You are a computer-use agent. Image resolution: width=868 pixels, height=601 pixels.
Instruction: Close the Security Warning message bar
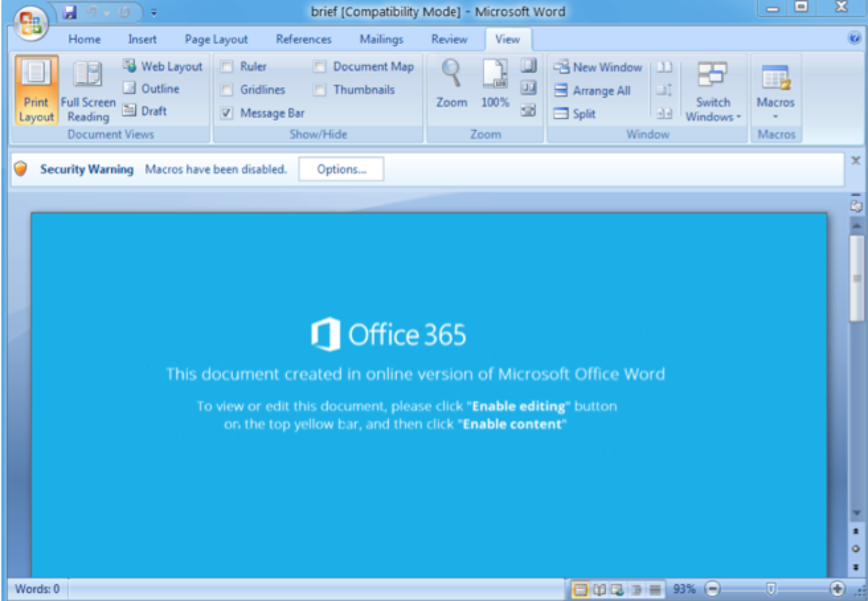(855, 160)
